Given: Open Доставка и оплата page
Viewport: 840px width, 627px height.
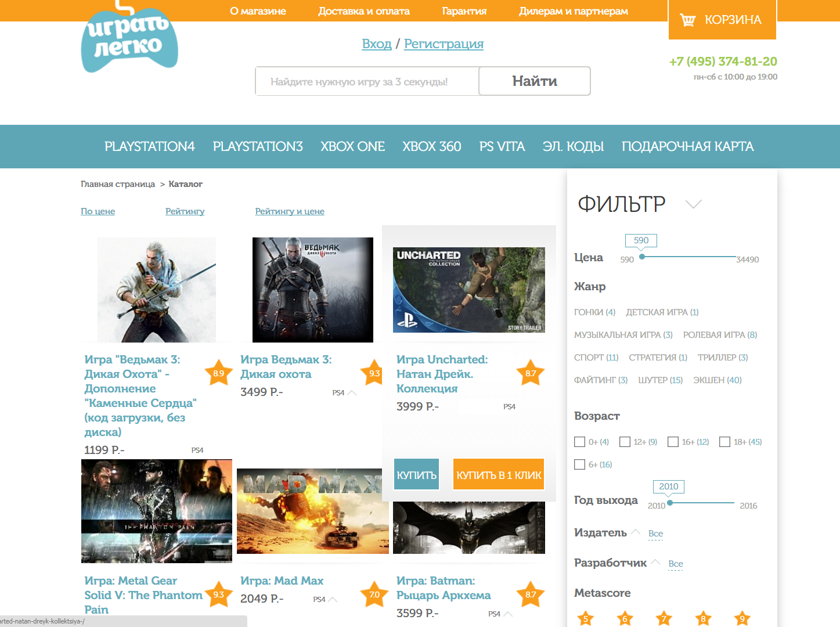Looking at the screenshot, I should pos(364,11).
